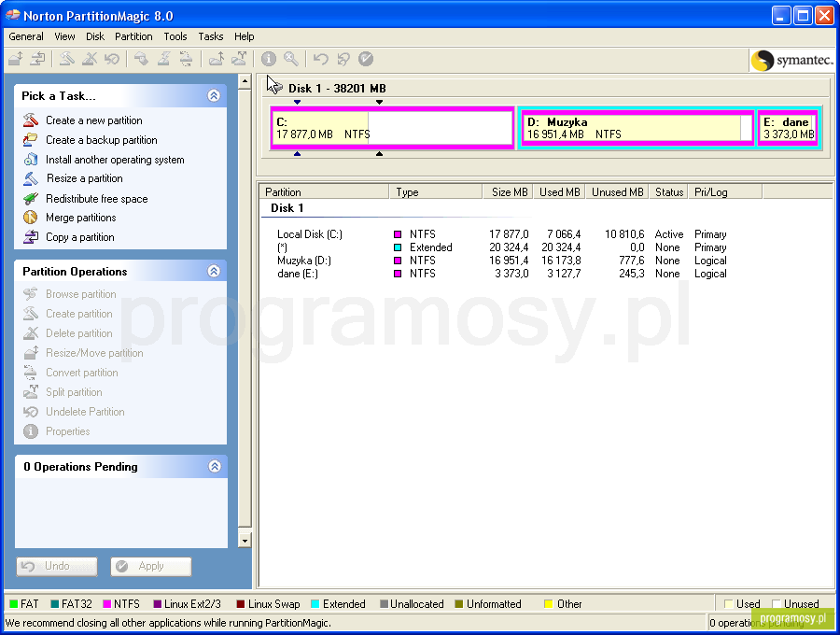The height and width of the screenshot is (635, 840).
Task: Click Create a backup partition link
Action: click(101, 140)
